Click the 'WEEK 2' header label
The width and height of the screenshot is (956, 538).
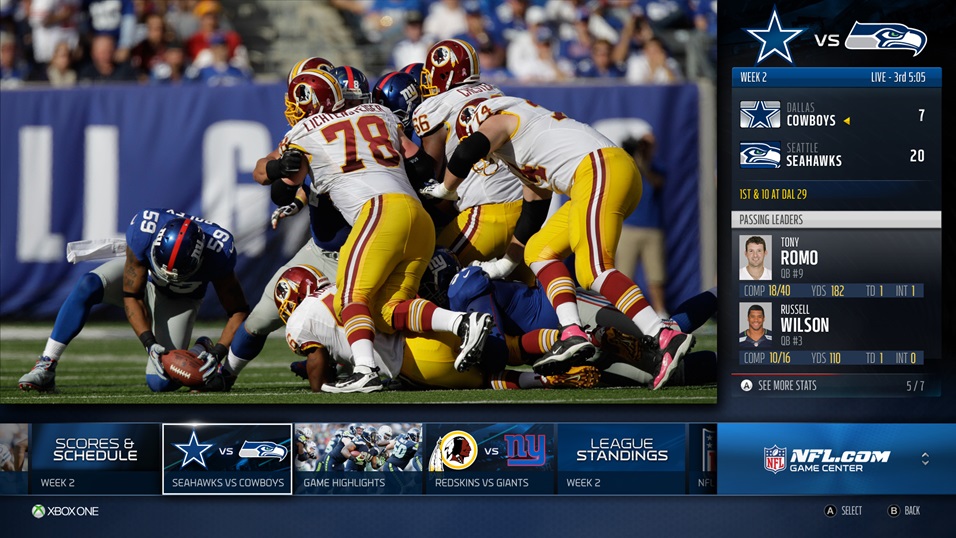754,77
